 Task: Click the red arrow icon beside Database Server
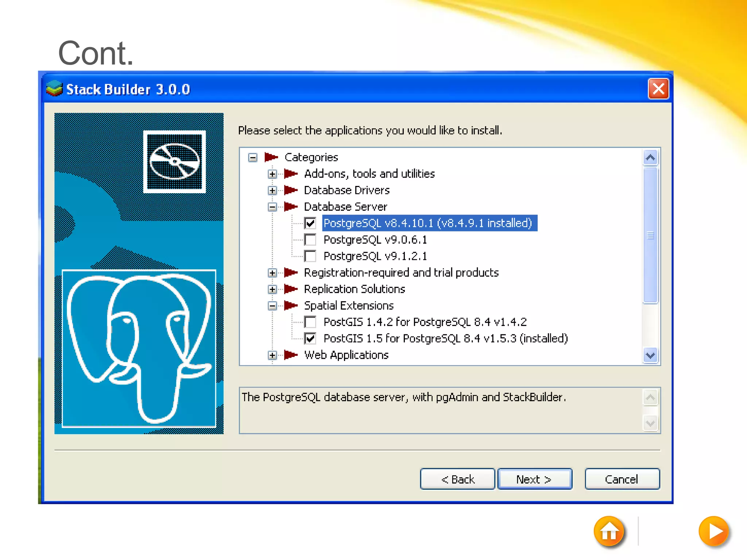291,206
